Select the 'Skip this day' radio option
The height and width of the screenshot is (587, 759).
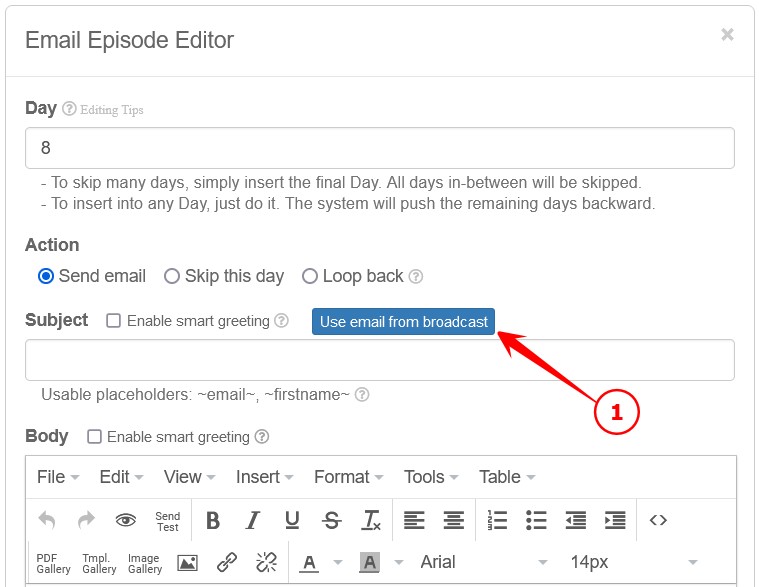[172, 276]
